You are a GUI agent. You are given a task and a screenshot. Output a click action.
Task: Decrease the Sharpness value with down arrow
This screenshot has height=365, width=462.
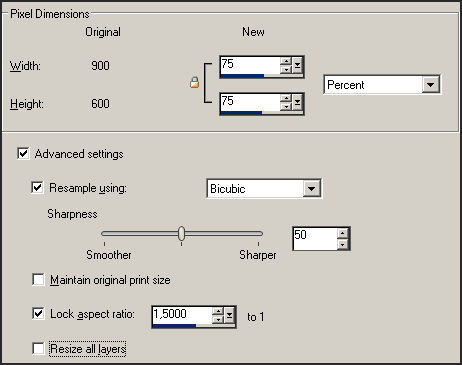tap(342, 244)
